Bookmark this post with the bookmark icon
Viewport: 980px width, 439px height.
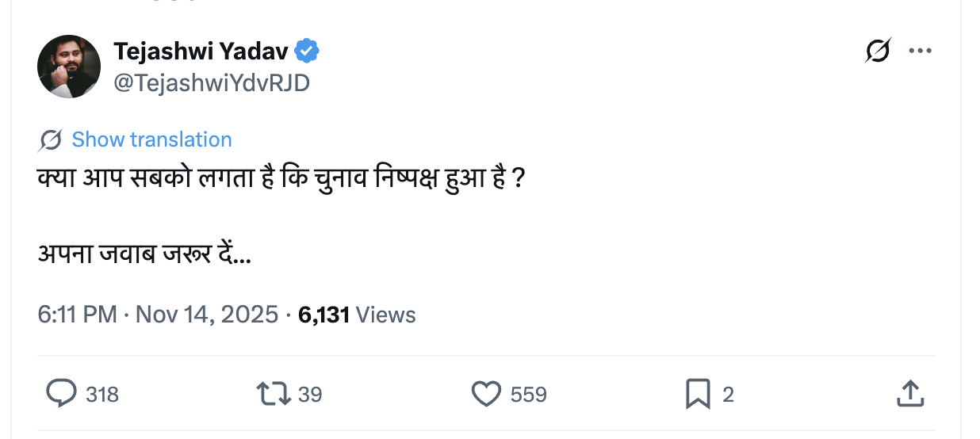click(698, 394)
